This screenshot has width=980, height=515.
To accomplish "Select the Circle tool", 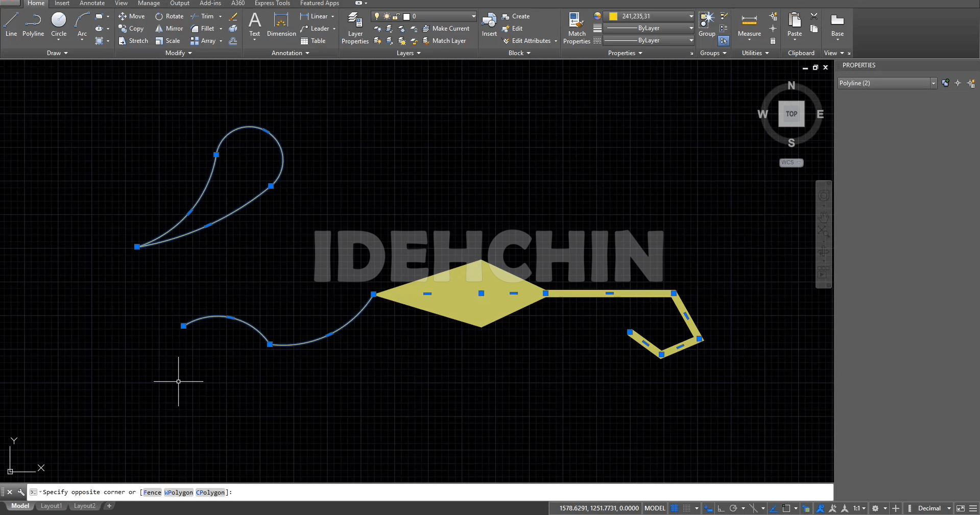I will (x=59, y=25).
